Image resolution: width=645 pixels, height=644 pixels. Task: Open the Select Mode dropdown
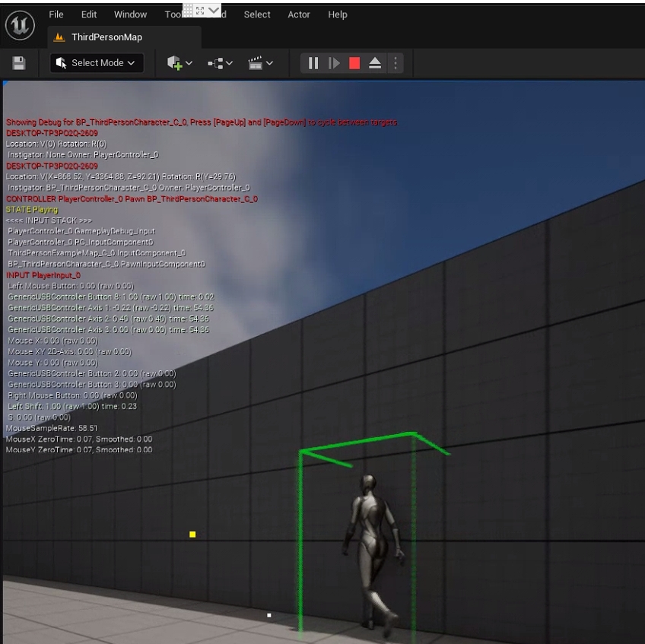point(97,63)
